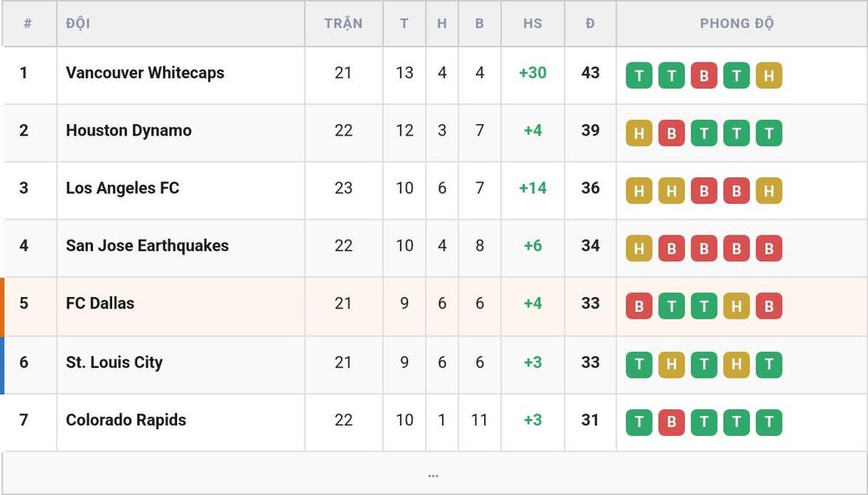Sort by the TRẬN column header
The image size is (868, 495).
point(343,23)
